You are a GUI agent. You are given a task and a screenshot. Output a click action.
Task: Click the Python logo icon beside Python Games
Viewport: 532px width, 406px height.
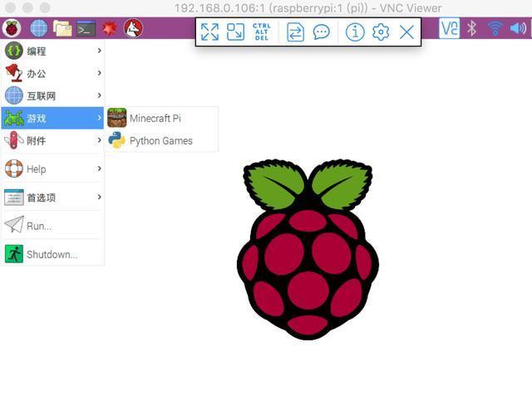click(x=116, y=140)
